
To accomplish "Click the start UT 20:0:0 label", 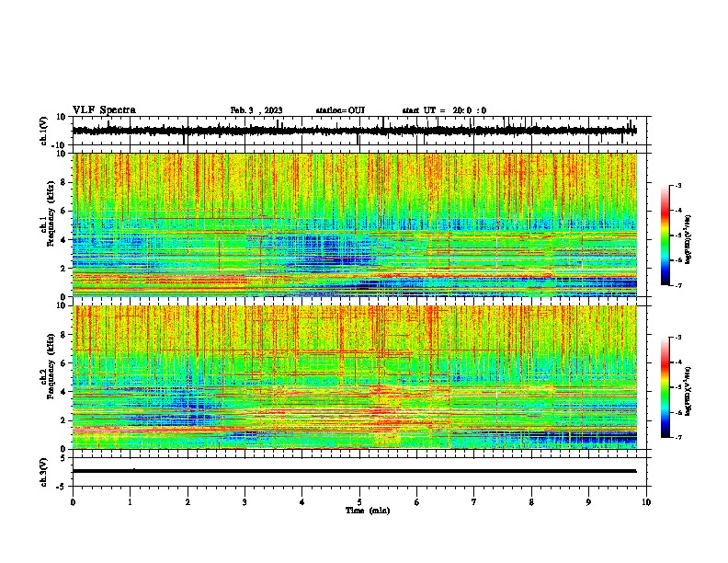I will click(444, 110).
